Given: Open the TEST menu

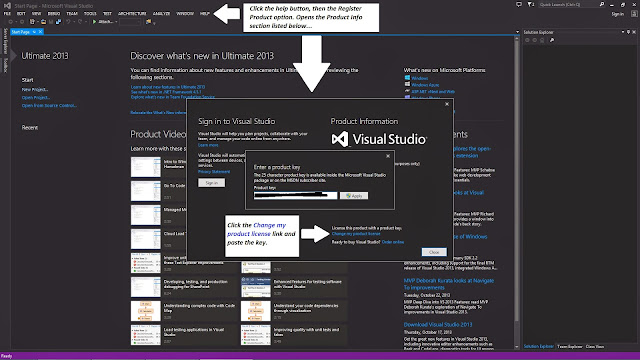Looking at the screenshot, I should coord(107,13).
